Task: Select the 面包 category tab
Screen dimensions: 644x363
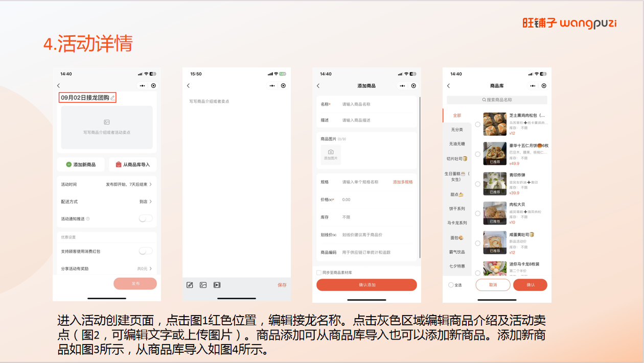Action: click(457, 238)
